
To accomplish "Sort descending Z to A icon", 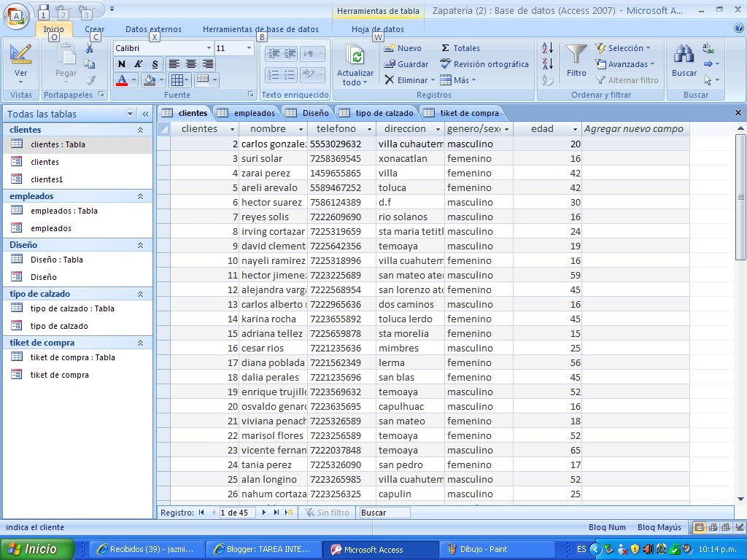I will 548,64.
